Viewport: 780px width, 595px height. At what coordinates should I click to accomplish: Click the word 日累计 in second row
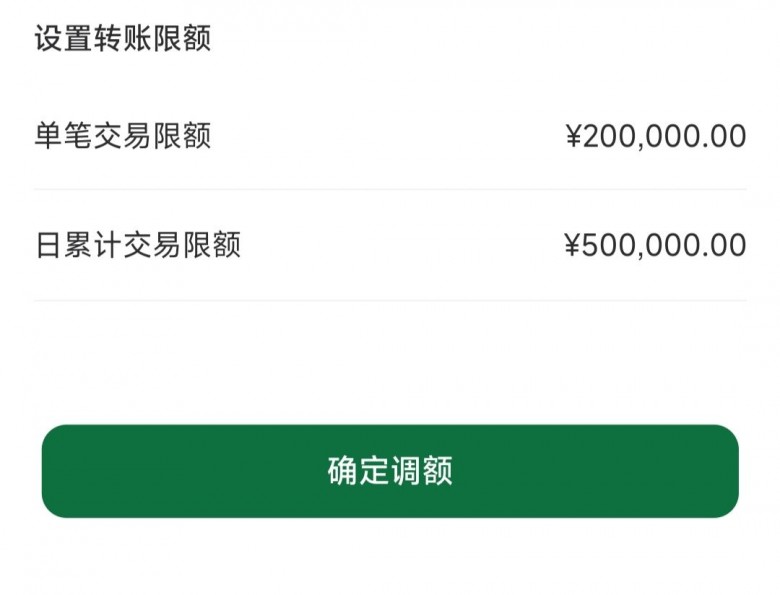pos(78,245)
